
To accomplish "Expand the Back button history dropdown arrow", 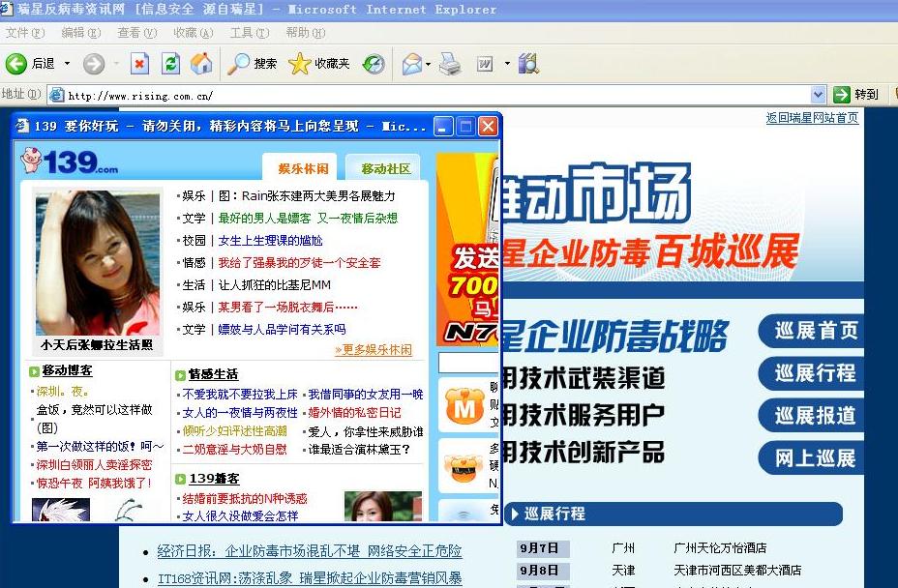I will tap(67, 64).
